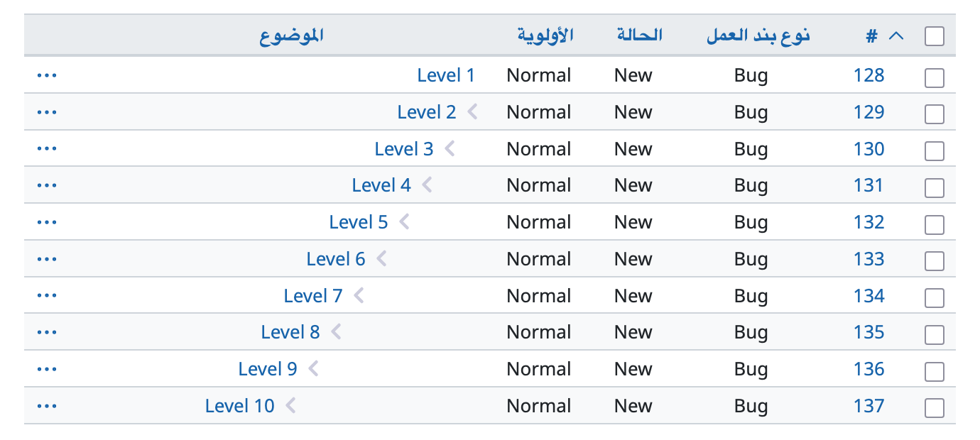
Task: Open three-dot menu for Level 3 row
Action: click(47, 149)
